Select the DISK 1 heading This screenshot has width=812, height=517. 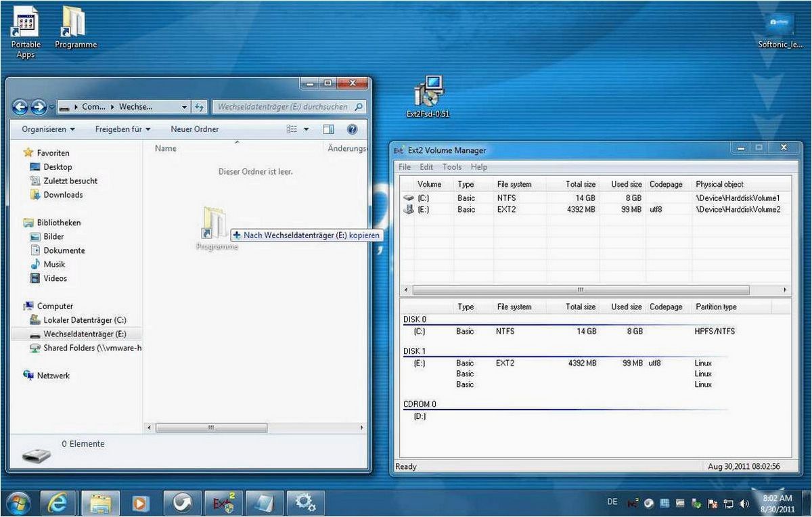click(415, 351)
